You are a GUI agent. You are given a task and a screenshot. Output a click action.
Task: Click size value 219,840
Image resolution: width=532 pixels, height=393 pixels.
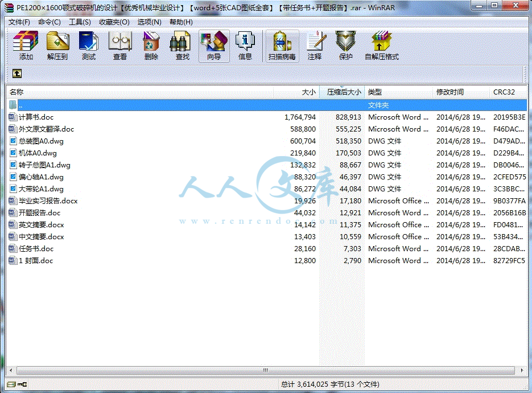(303, 153)
